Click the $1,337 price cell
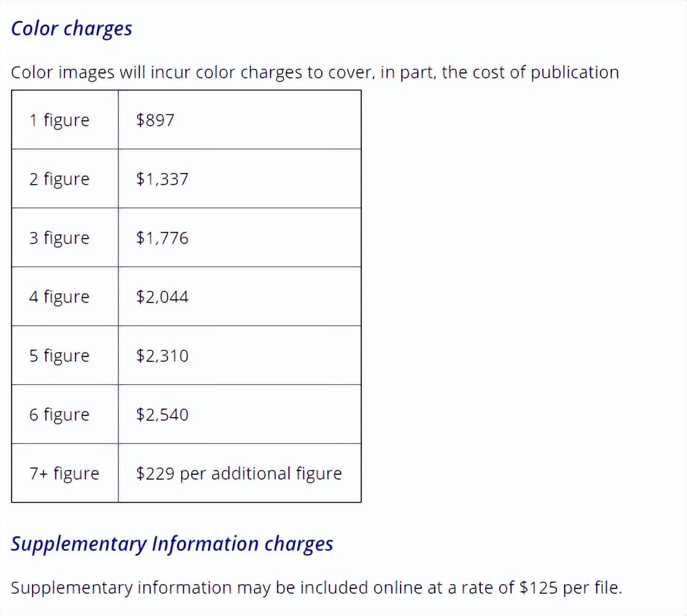Viewport: 687px width, 616px height. 162,179
